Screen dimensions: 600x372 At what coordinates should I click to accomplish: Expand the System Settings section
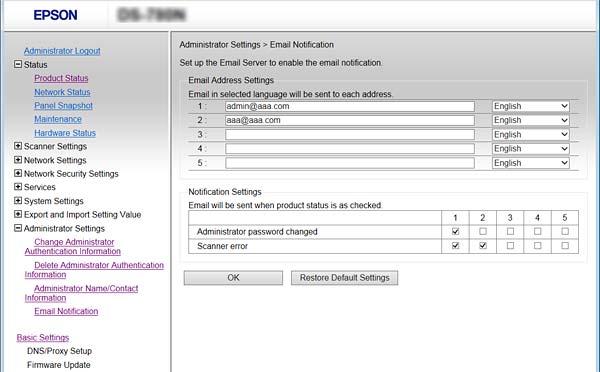click(18, 201)
